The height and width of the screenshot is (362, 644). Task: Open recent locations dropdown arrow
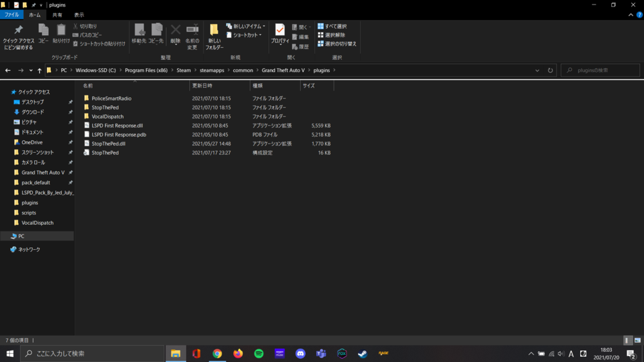point(31,70)
